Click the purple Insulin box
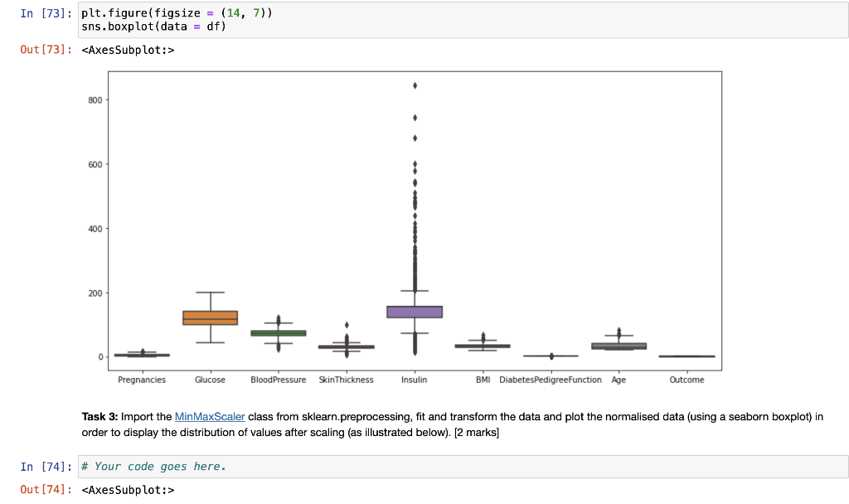 (x=413, y=312)
